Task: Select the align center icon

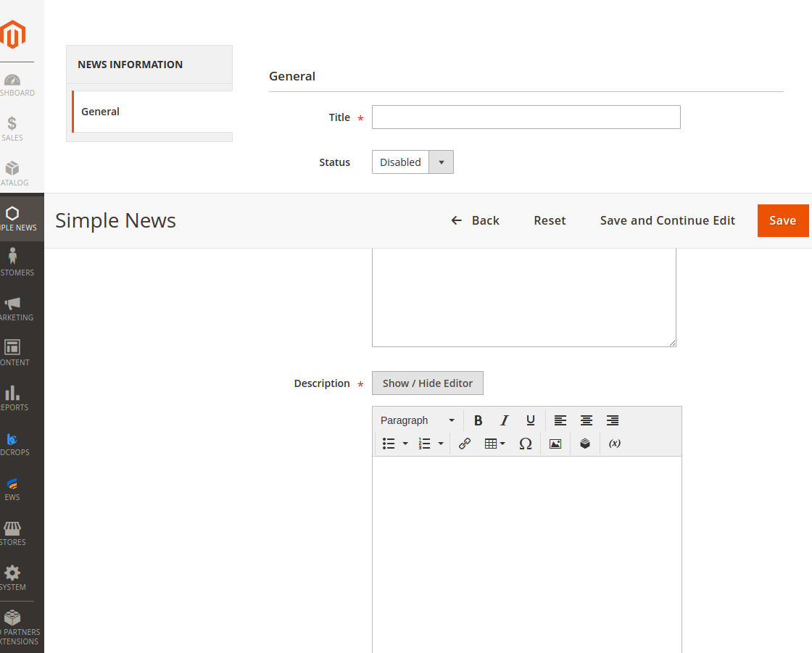Action: pos(586,420)
